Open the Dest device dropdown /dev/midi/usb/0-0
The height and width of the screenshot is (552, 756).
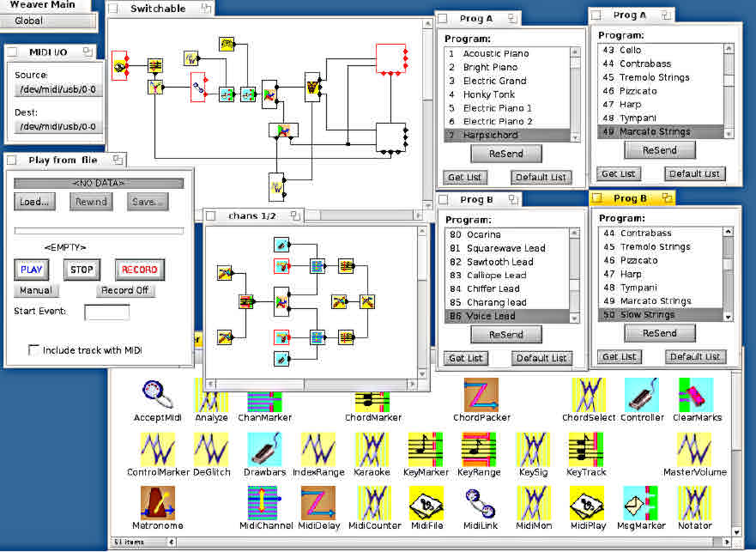(58, 126)
